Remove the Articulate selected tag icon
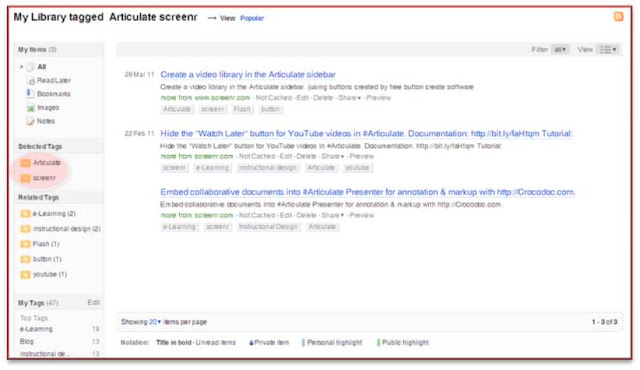This screenshot has width=640, height=370. coord(25,163)
